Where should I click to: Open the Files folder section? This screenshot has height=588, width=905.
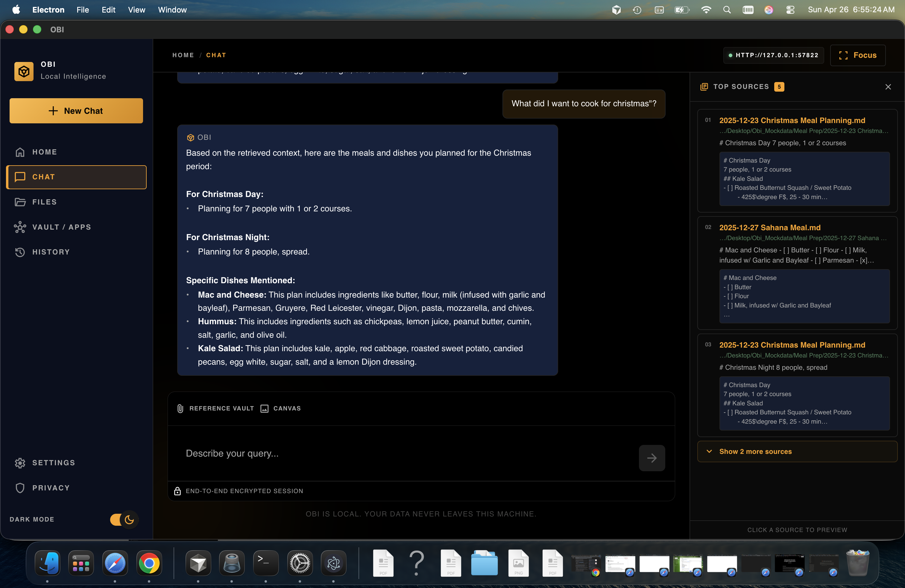[x=44, y=202]
